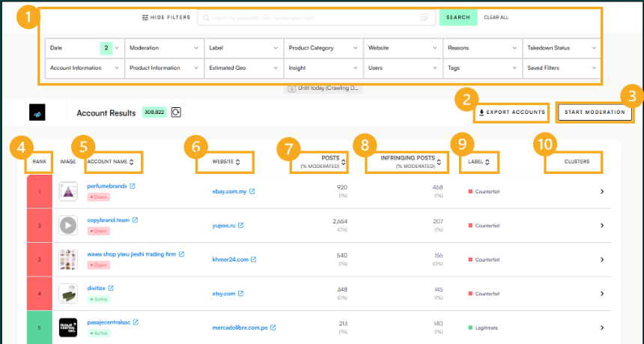Sort by Account Name column

coord(111,161)
